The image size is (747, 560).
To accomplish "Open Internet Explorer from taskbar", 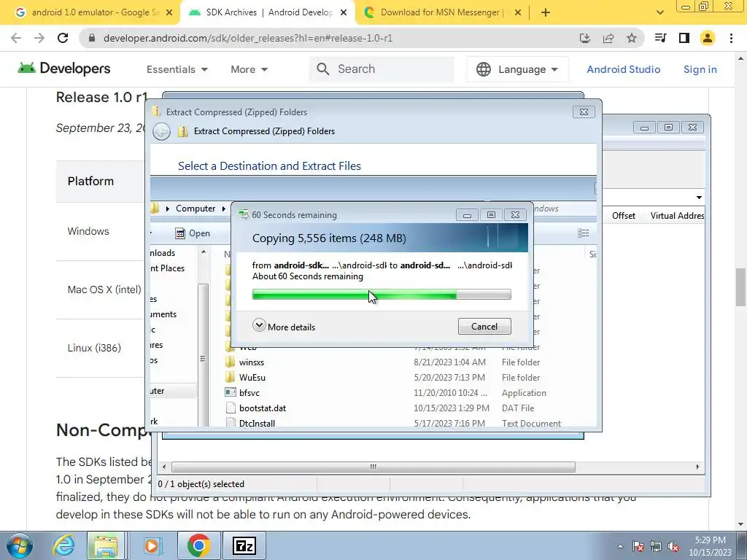I will click(64, 545).
